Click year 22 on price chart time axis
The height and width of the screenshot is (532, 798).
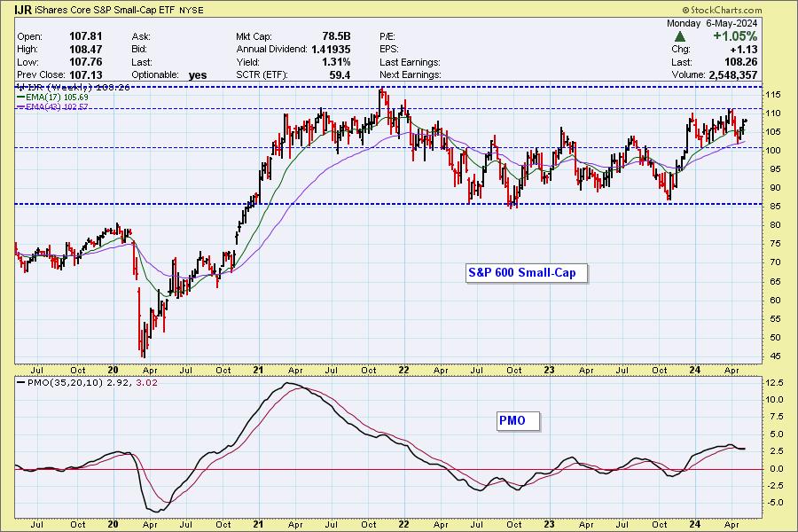403,370
